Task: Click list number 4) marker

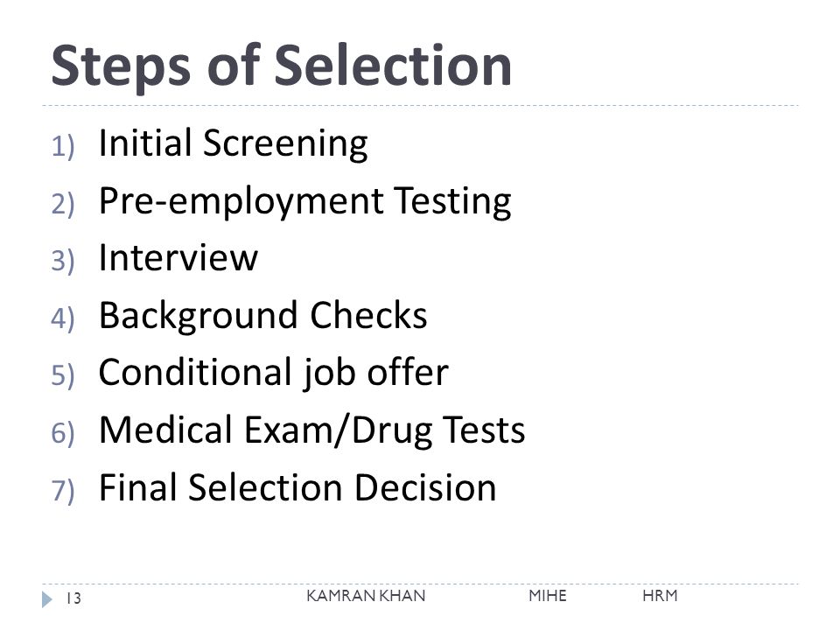Action: tap(63, 318)
